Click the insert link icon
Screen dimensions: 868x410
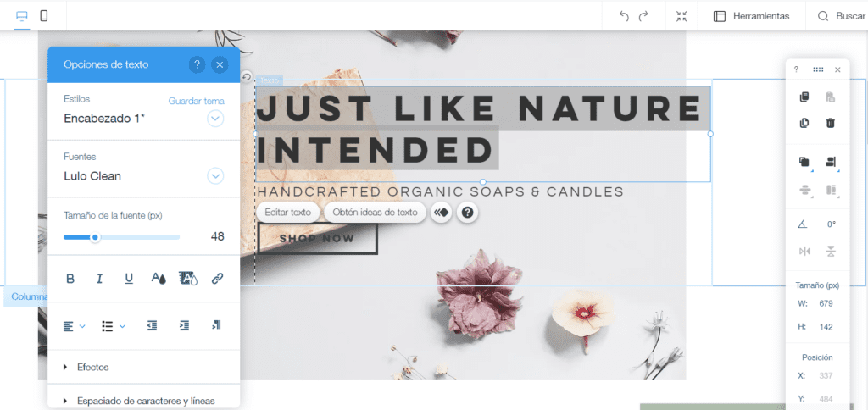(x=218, y=279)
